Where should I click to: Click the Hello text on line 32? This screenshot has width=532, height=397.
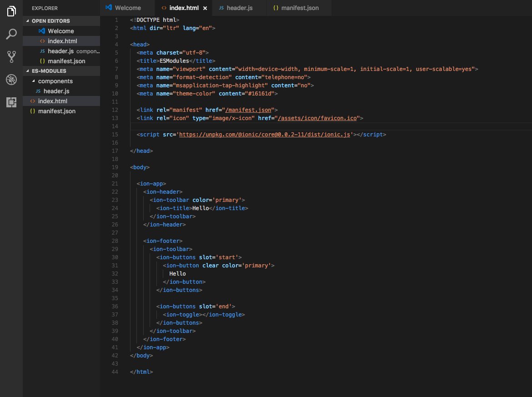tap(177, 273)
